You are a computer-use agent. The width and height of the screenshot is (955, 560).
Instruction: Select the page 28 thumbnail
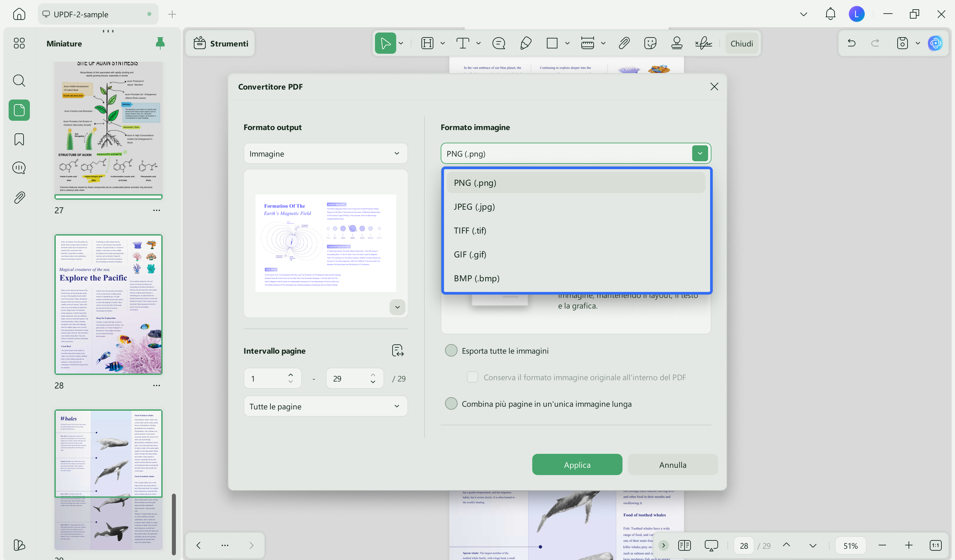point(109,304)
